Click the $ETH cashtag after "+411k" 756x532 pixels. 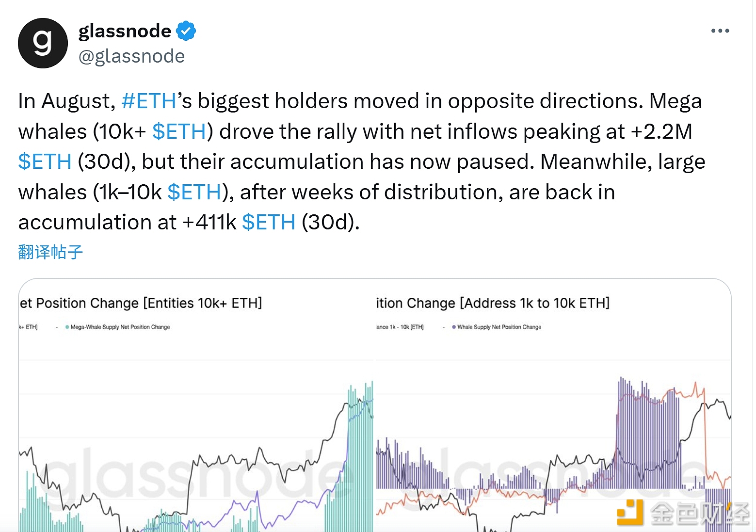point(268,223)
